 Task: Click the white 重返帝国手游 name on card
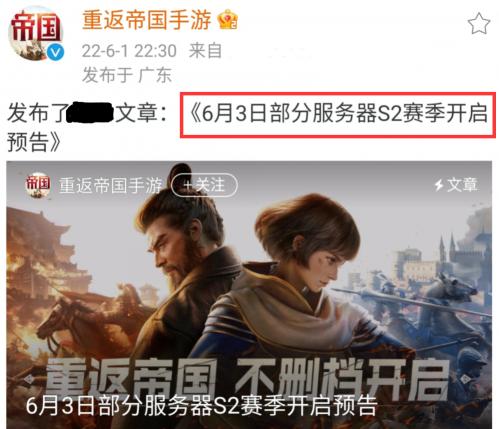tap(111, 185)
